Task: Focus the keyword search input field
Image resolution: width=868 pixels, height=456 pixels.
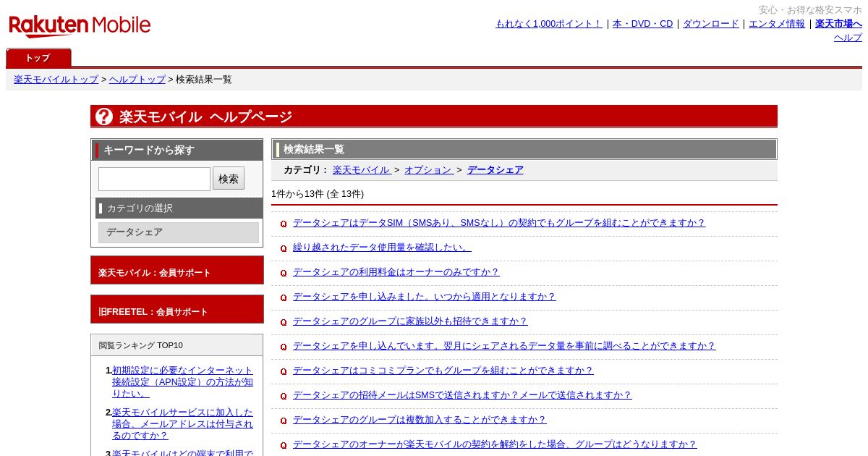Action: pyautogui.click(x=154, y=179)
